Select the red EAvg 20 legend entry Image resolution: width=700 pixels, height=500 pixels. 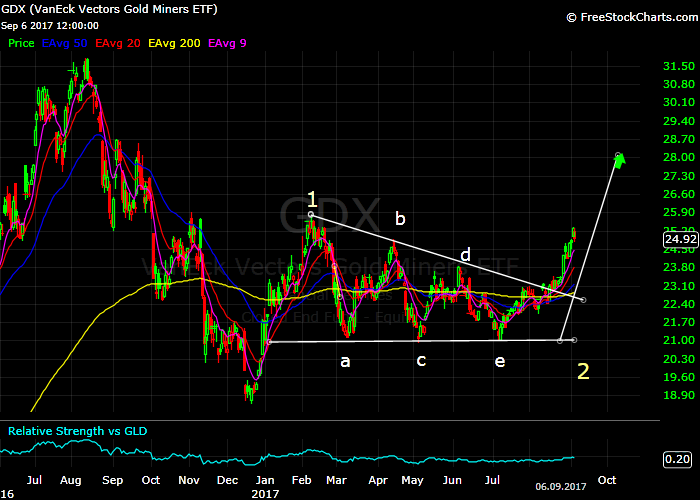(118, 43)
